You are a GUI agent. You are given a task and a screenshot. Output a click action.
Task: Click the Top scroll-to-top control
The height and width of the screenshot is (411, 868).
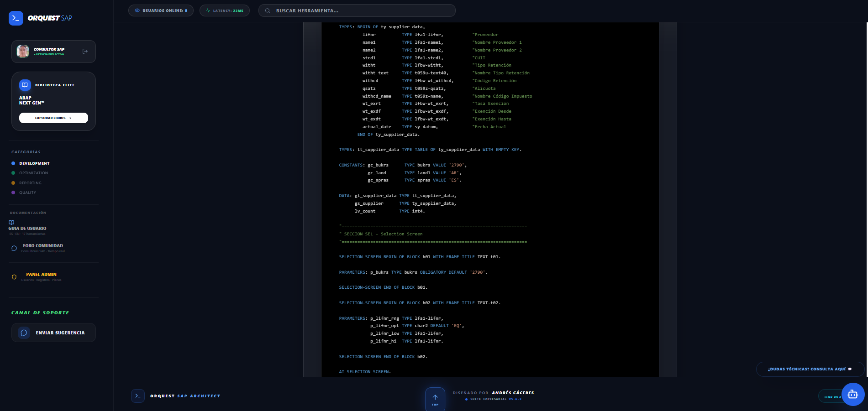coord(435,399)
